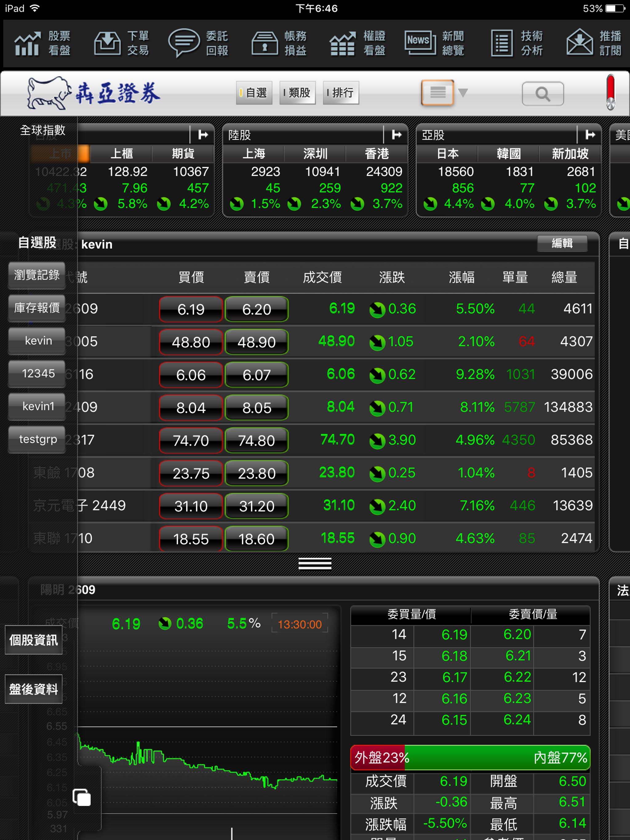Sort by the 成交價 column header

322,277
